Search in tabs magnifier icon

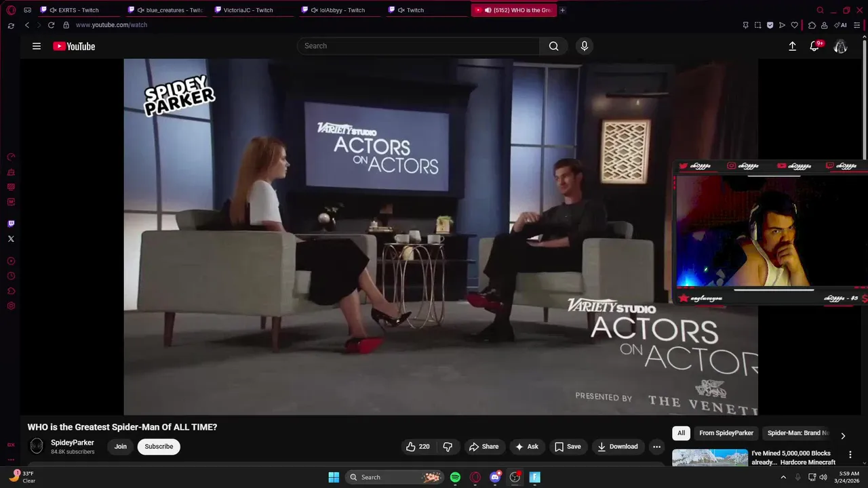[x=821, y=10]
